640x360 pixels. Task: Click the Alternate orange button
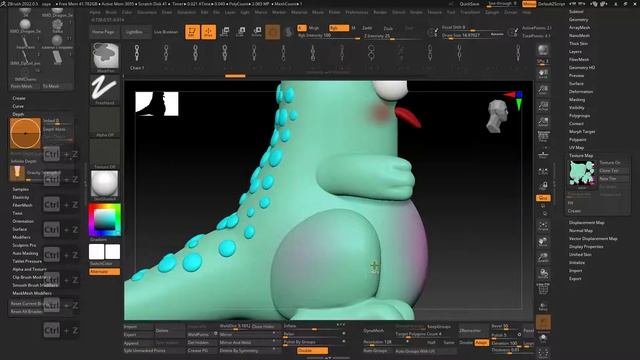(104, 271)
